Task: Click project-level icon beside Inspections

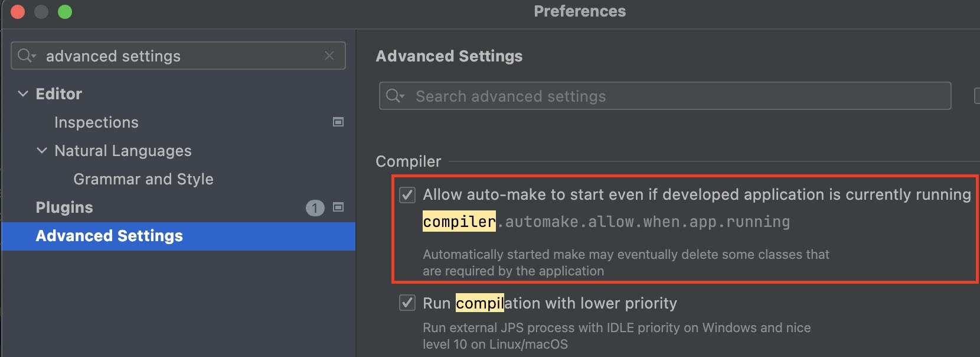Action: [338, 122]
